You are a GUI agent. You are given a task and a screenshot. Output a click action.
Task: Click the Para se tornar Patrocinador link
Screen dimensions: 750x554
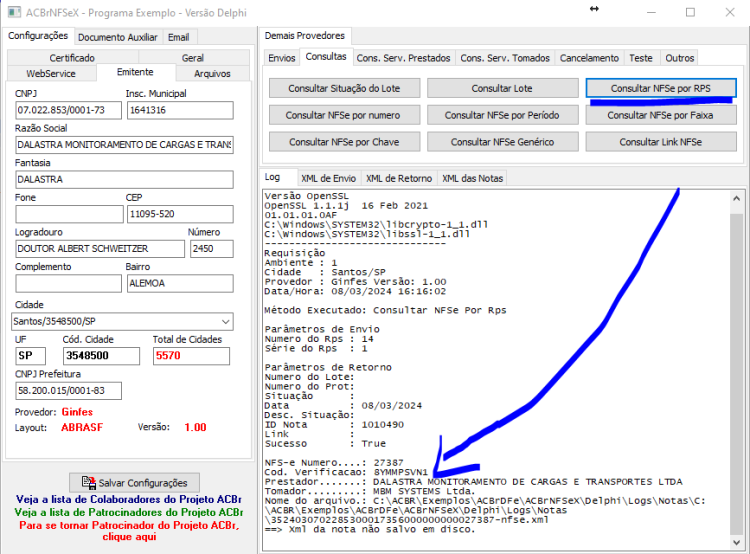[x=129, y=531]
